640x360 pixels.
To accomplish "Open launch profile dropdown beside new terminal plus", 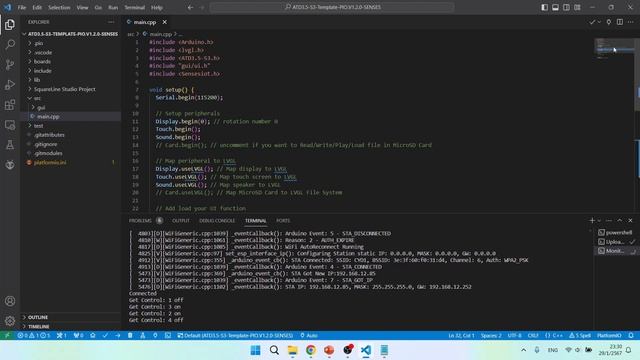I will tap(599, 220).
